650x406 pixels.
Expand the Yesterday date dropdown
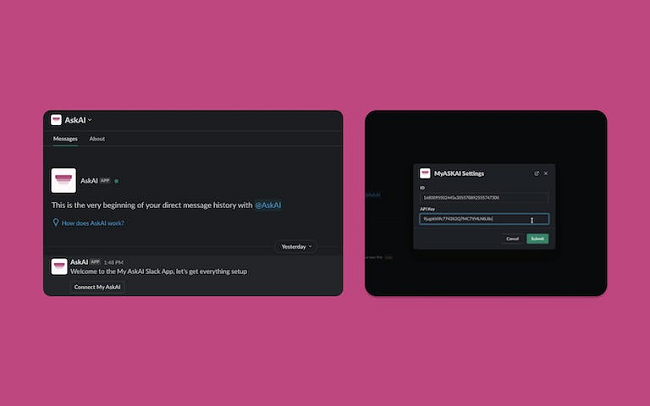click(x=295, y=246)
